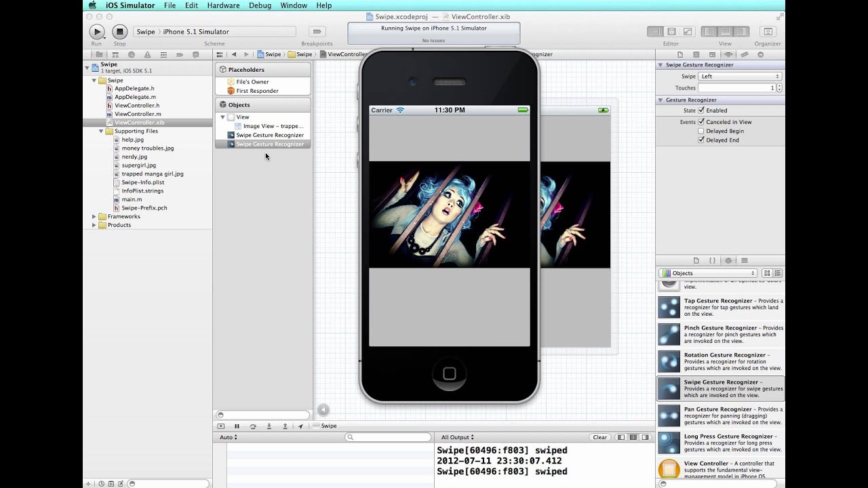The image size is (868, 488).
Task: Uncheck Canceled in View checkbox
Action: tap(701, 122)
